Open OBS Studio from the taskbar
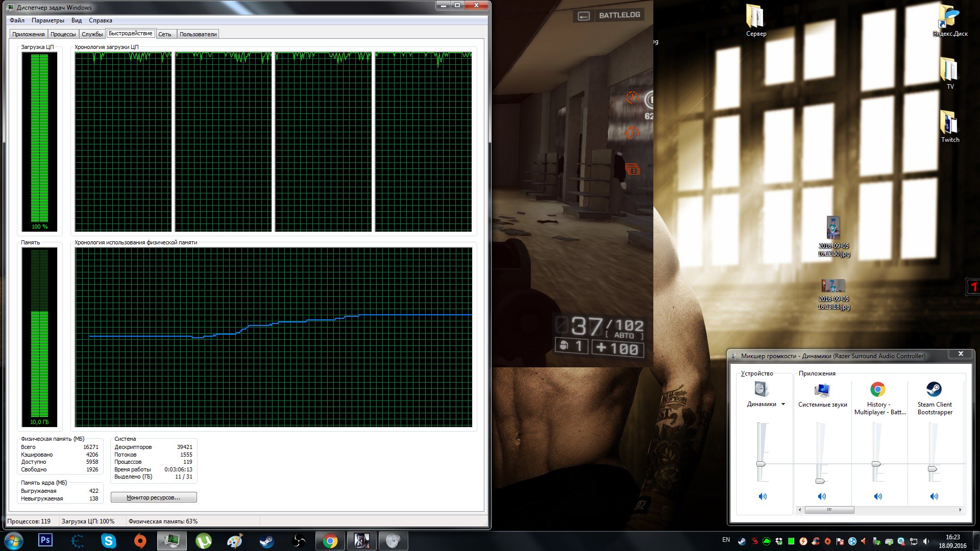This screenshot has width=980, height=551. [299, 540]
